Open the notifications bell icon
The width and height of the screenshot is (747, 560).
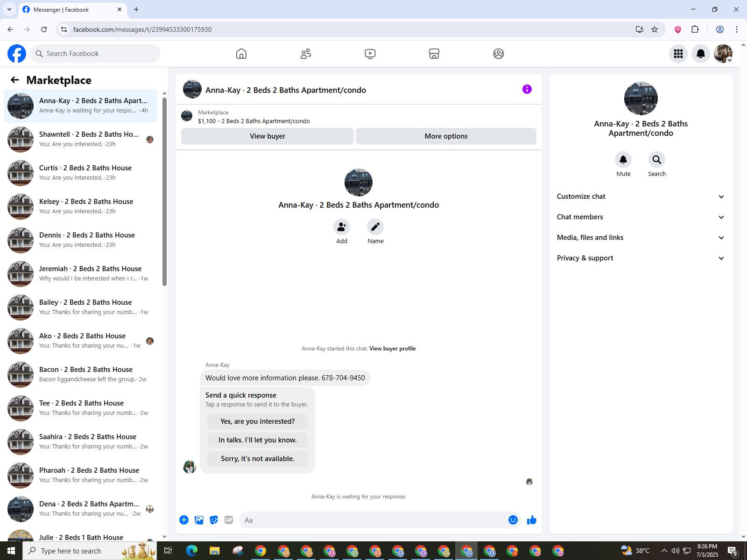(701, 54)
